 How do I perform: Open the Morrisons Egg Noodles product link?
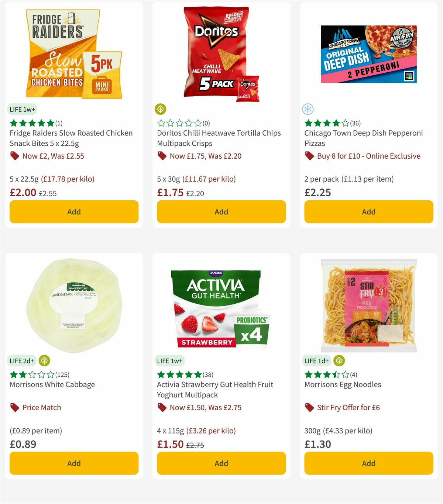[343, 384]
